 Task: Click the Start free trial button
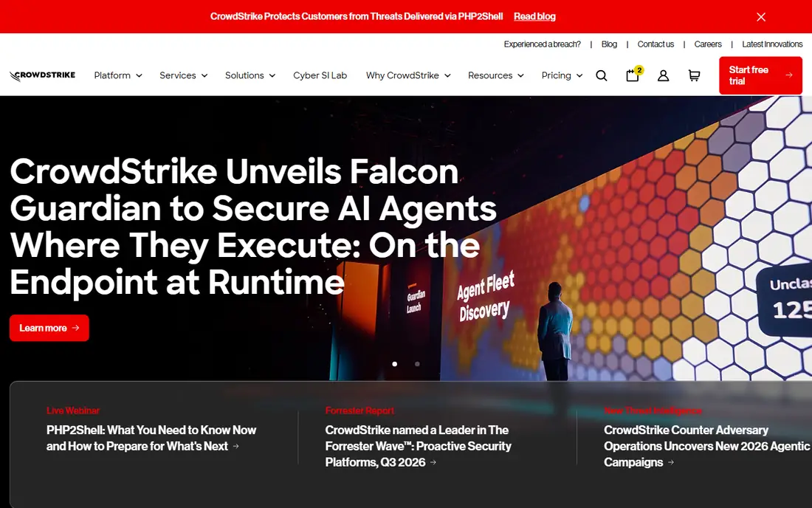pos(760,75)
